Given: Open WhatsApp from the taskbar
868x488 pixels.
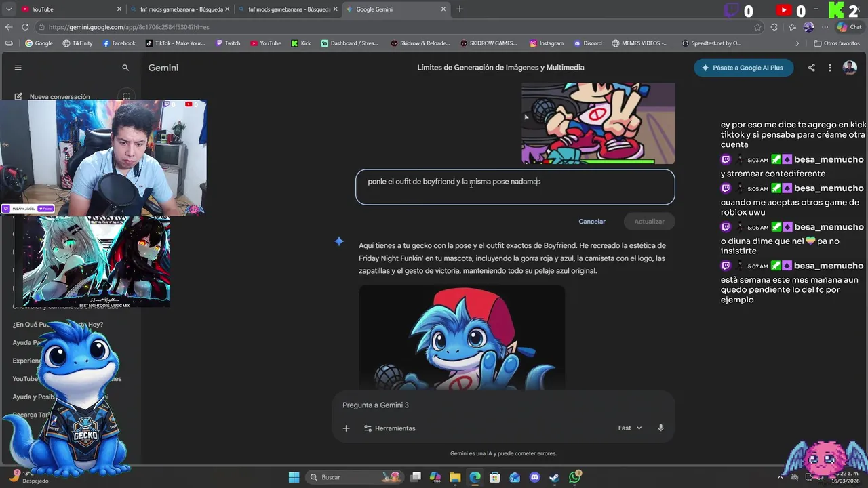Looking at the screenshot, I should point(574,477).
